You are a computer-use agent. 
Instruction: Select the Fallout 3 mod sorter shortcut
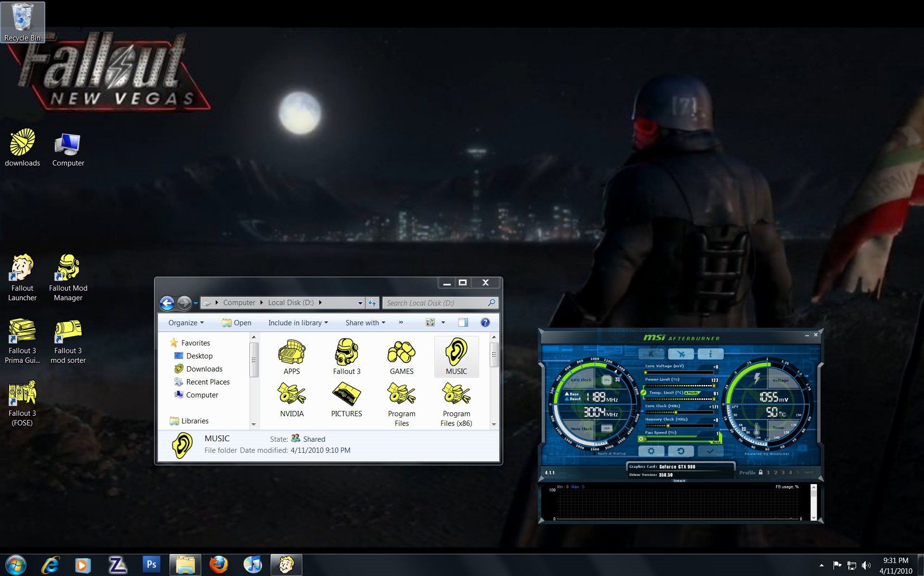68,341
